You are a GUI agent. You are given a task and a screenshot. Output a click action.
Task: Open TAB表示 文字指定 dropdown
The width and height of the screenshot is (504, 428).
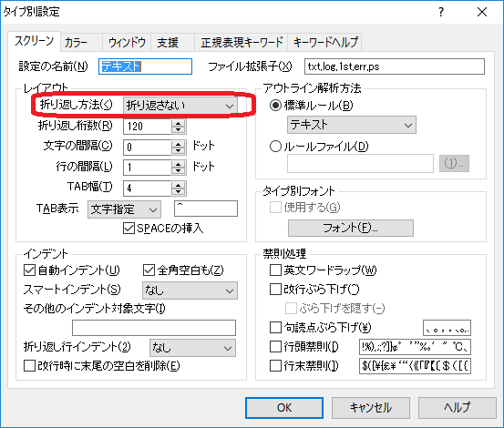[124, 209]
